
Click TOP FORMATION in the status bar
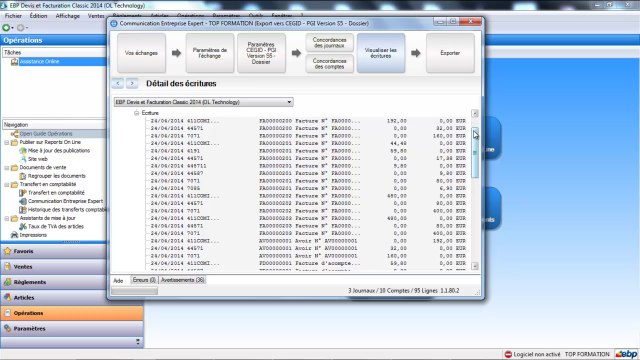tap(587, 354)
